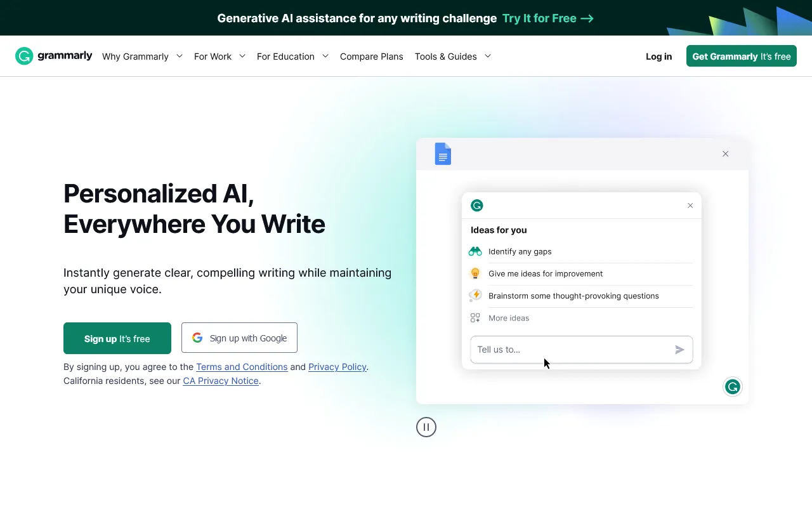Click the floating Grammarly badge in the document
The image size is (812, 528).
733,386
